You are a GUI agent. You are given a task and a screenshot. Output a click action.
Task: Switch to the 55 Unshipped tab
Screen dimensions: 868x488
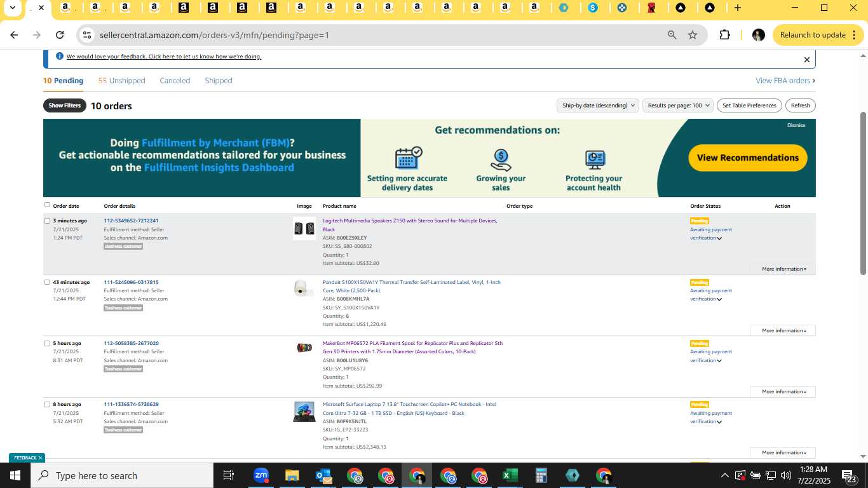pos(121,81)
